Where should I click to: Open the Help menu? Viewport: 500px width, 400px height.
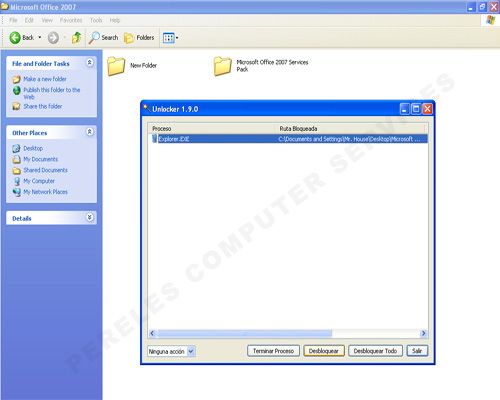coord(115,20)
